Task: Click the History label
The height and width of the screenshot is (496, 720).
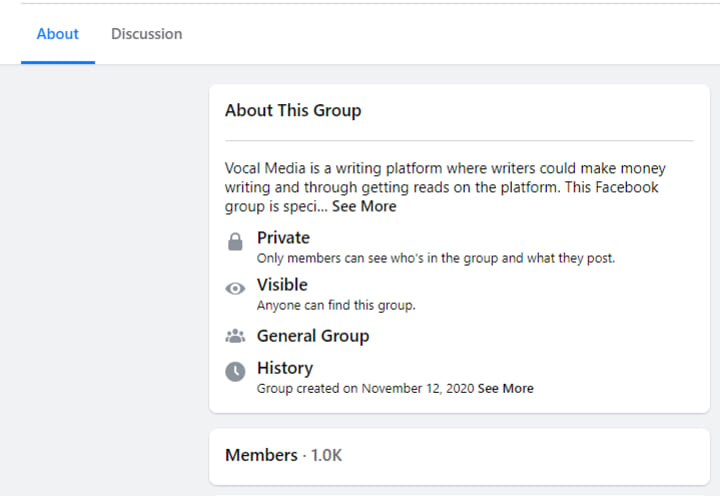Action: point(285,368)
